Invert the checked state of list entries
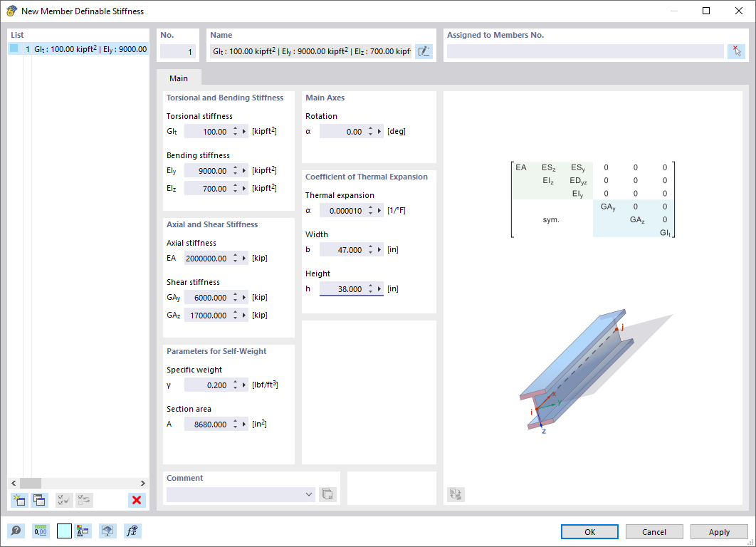Screen dimensions: 756x547 84,500
